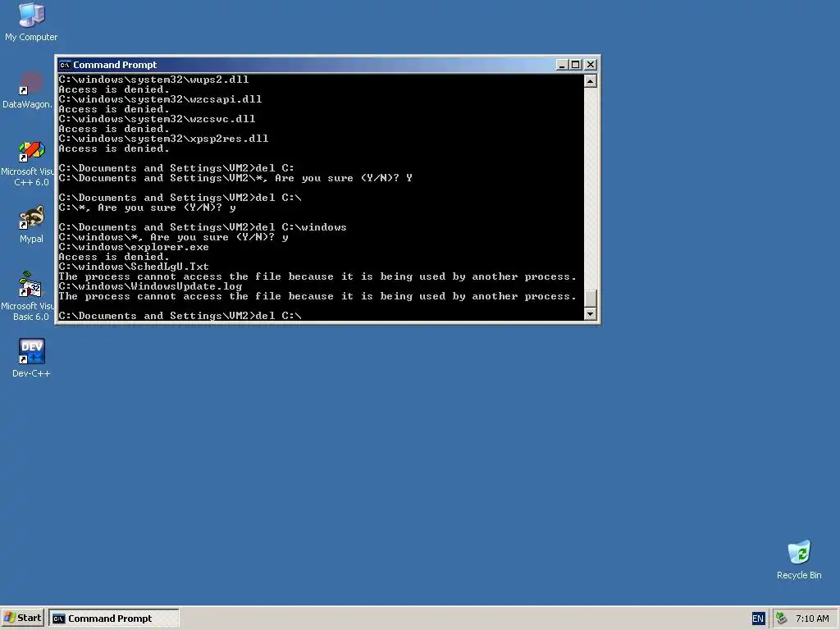Click the last prompt line 'del C:\'
The height and width of the screenshot is (630, 840).
tap(180, 316)
